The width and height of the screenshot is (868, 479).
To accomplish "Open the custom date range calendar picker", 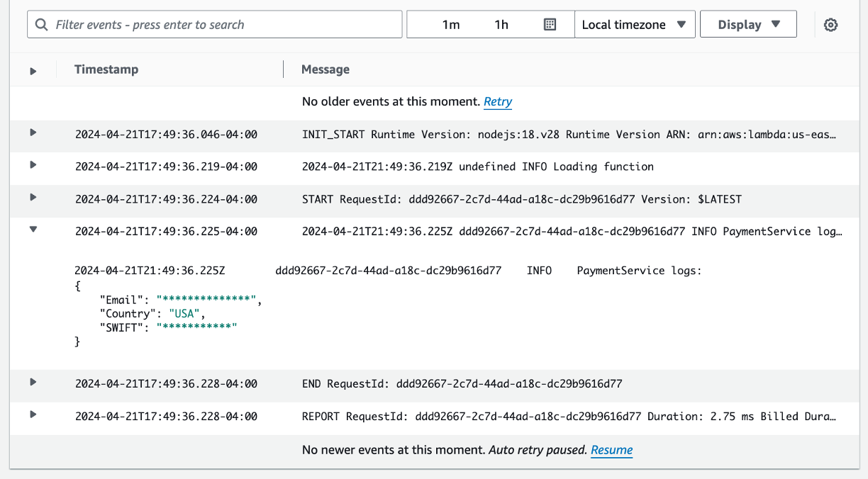I will [x=549, y=23].
